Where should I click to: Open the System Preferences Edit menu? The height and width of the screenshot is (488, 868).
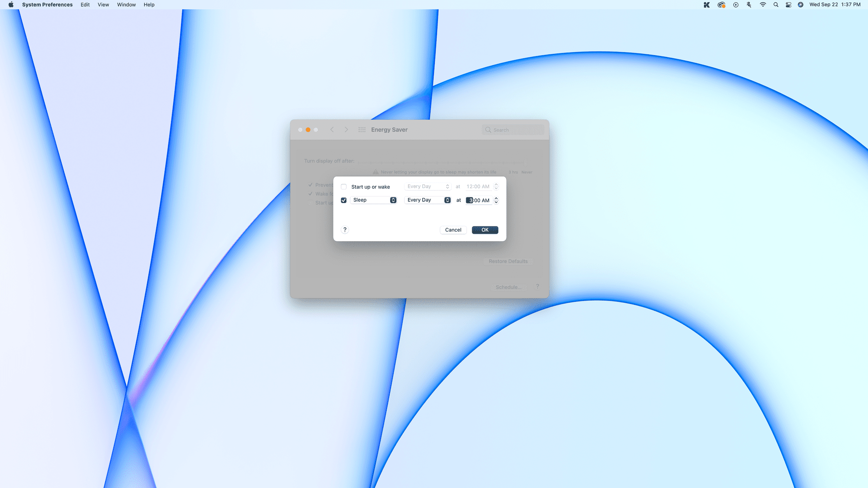[85, 5]
